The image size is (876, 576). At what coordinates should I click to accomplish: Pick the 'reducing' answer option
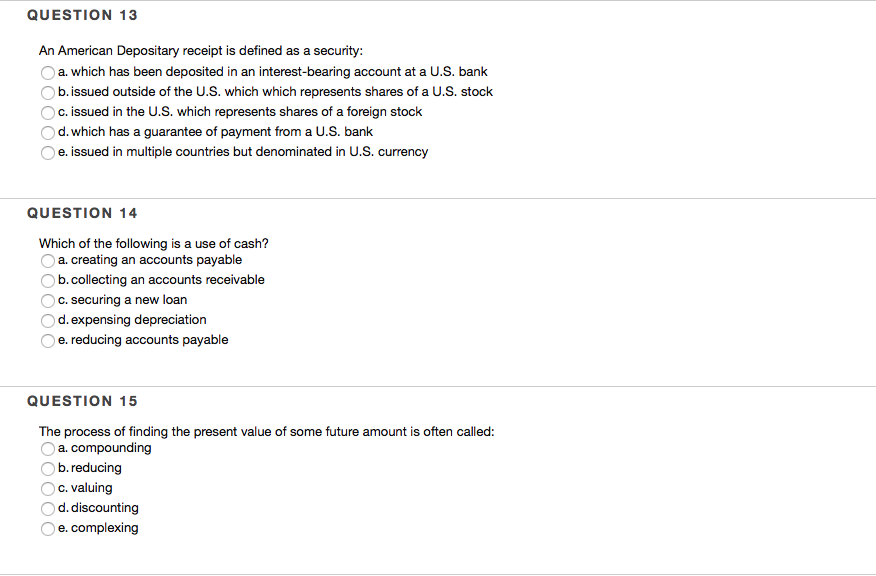47,468
